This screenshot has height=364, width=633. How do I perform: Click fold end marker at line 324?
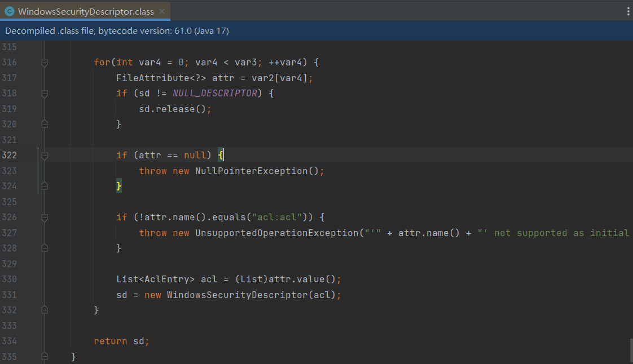pos(45,187)
